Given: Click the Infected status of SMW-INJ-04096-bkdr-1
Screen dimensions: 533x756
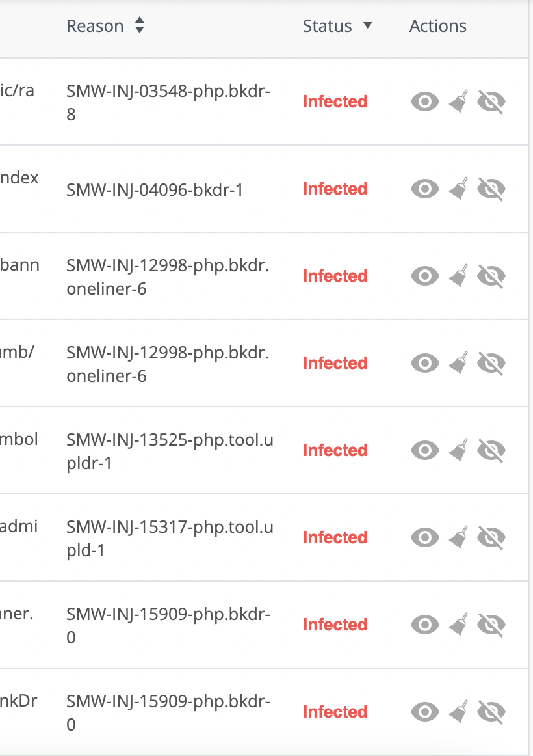Looking at the screenshot, I should 335,189.
